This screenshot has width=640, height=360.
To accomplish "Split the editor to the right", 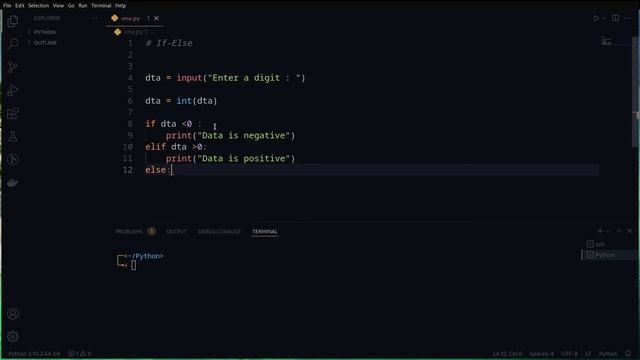I will 615,18.
